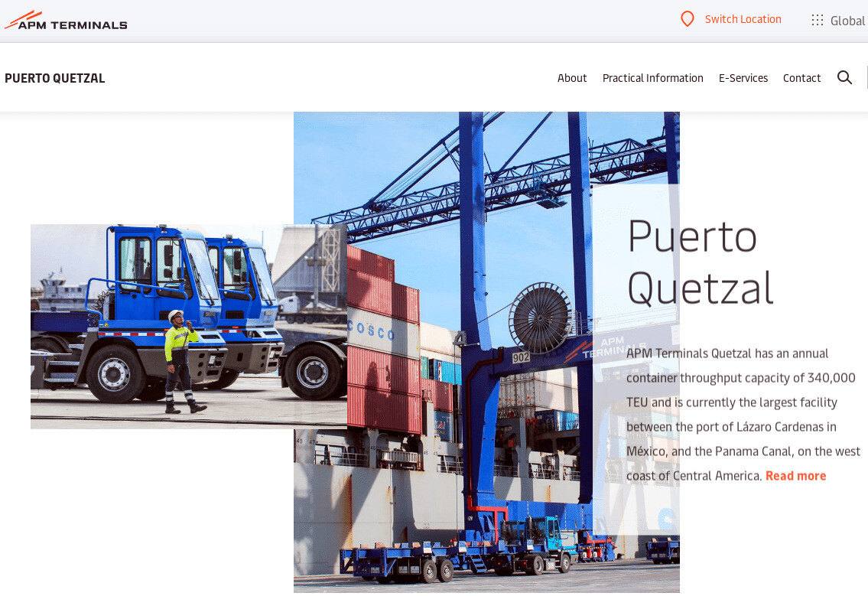Open the Practical Information menu
The image size is (868, 596).
pos(652,78)
